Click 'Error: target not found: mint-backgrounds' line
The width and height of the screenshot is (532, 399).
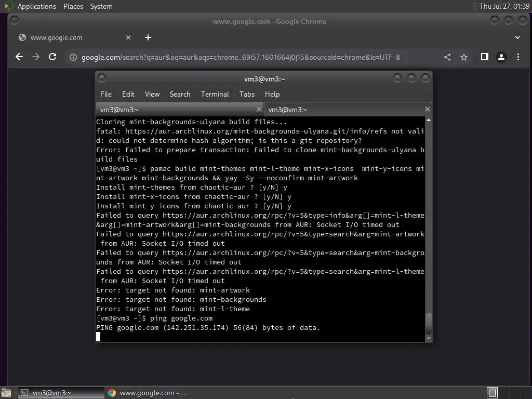(x=181, y=300)
